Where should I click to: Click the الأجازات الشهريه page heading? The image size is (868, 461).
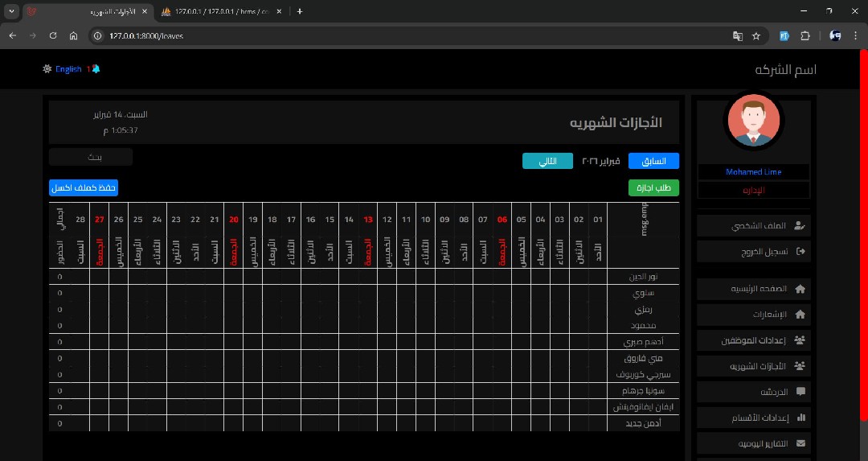click(x=616, y=122)
